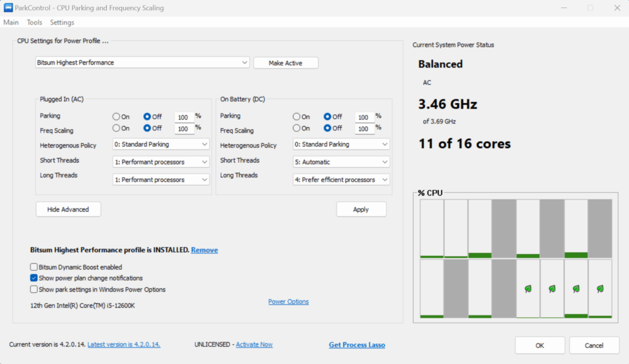The image size is (629, 364).
Task: Click the Make Active button
Action: tap(285, 62)
